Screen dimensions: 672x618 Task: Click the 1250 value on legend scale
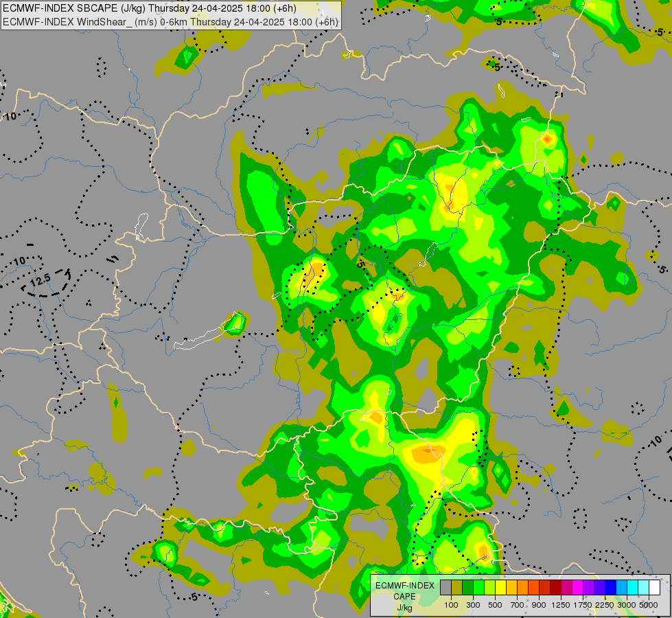tap(561, 605)
